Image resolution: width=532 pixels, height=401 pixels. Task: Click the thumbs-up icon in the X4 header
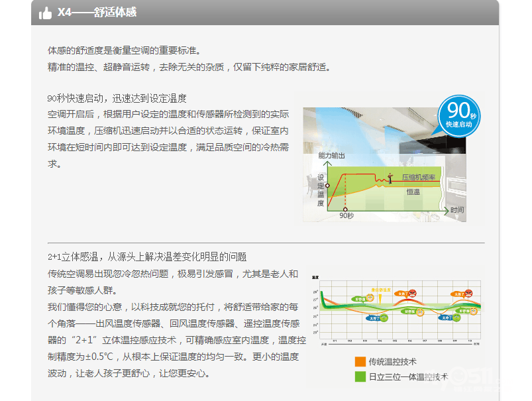click(45, 13)
